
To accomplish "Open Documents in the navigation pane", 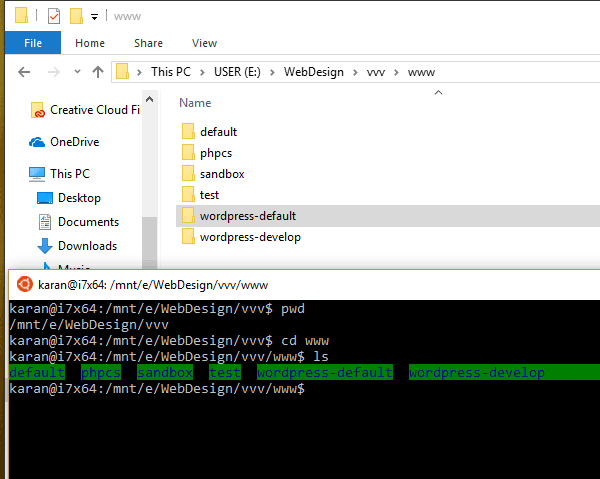I will (88, 222).
